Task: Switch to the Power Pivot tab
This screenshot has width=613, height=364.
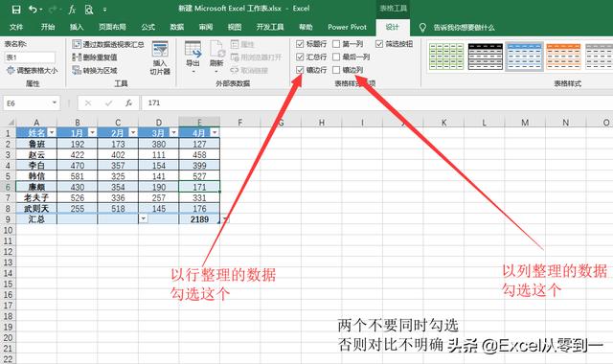Action: pos(347,27)
